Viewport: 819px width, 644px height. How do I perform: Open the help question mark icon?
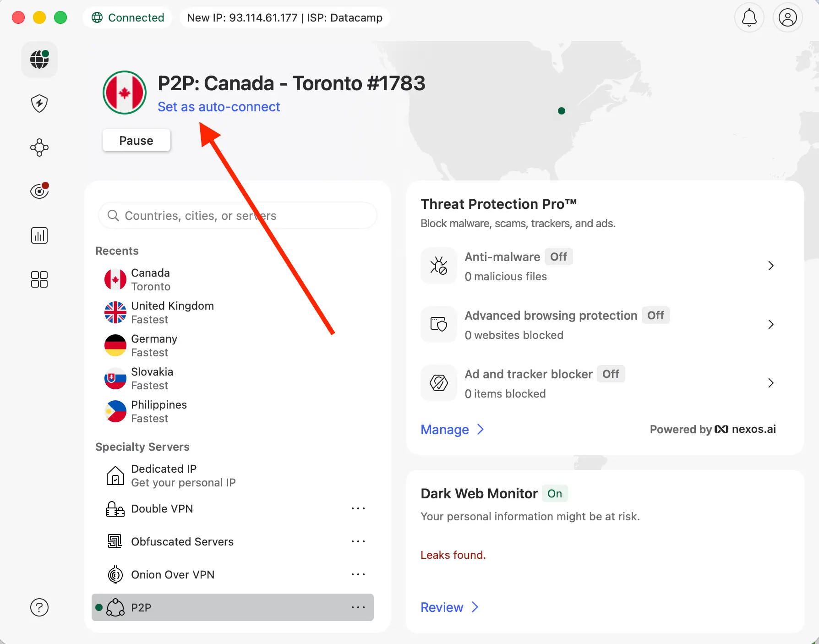pos(39,607)
